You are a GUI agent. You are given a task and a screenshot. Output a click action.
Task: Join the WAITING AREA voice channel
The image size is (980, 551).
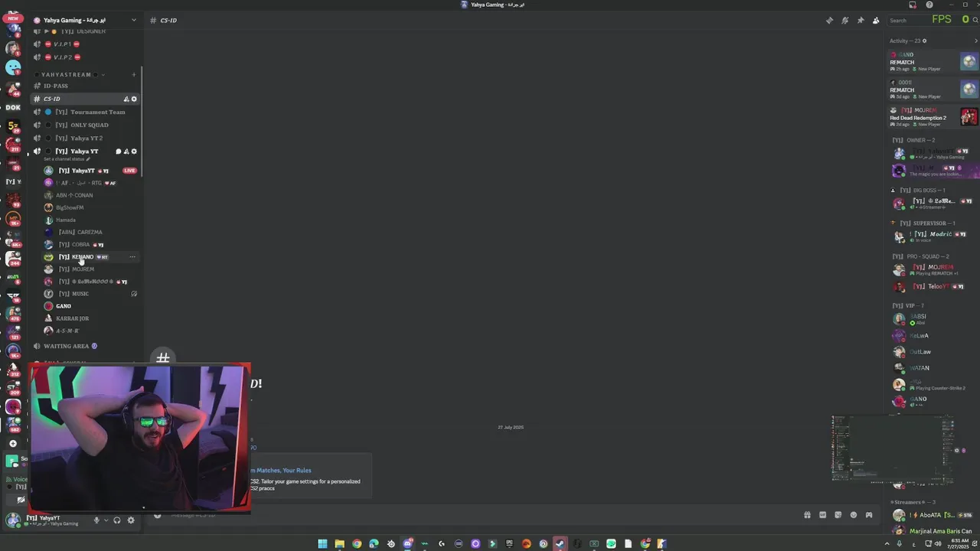click(x=84, y=346)
